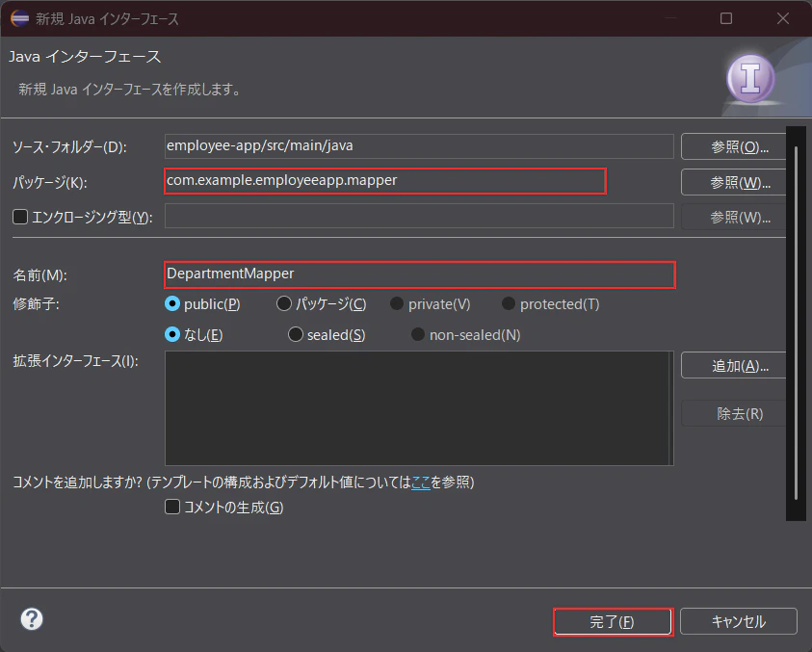This screenshot has height=652, width=812.
Task: Maximize the New Java Interface dialog
Action: (726, 18)
